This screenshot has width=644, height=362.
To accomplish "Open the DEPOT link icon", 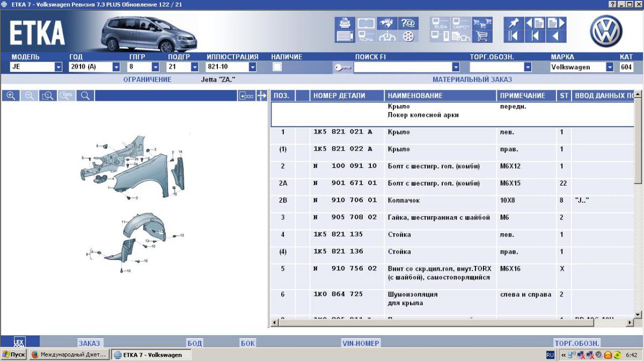I will [461, 23].
